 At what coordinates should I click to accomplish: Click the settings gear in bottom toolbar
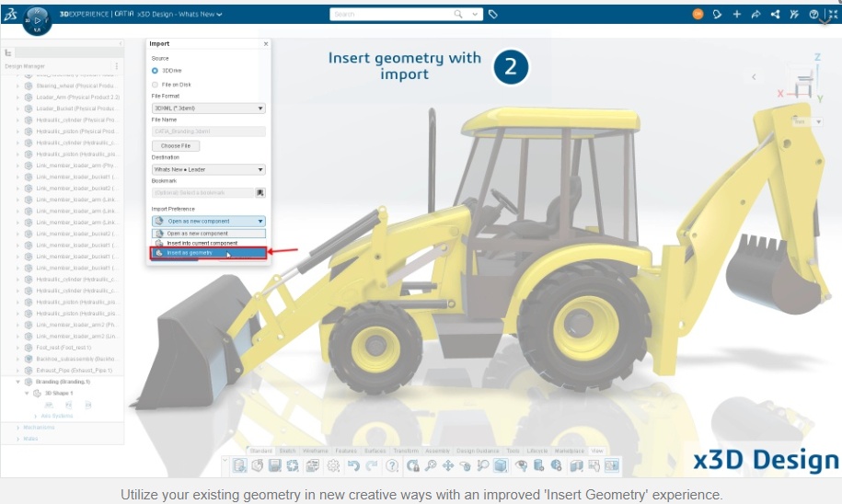[x=333, y=465]
